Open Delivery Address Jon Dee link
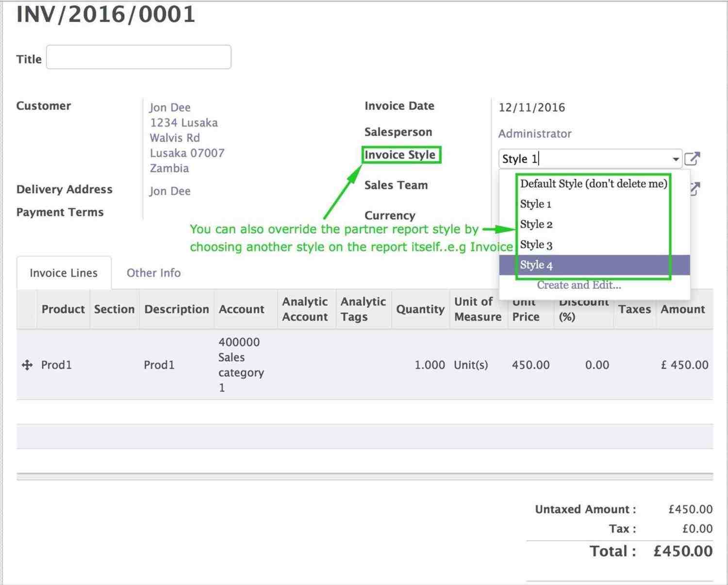The width and height of the screenshot is (728, 585). [x=170, y=191]
